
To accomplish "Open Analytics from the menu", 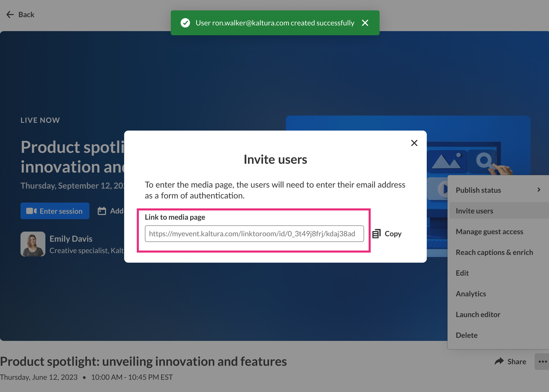I will coord(470,294).
